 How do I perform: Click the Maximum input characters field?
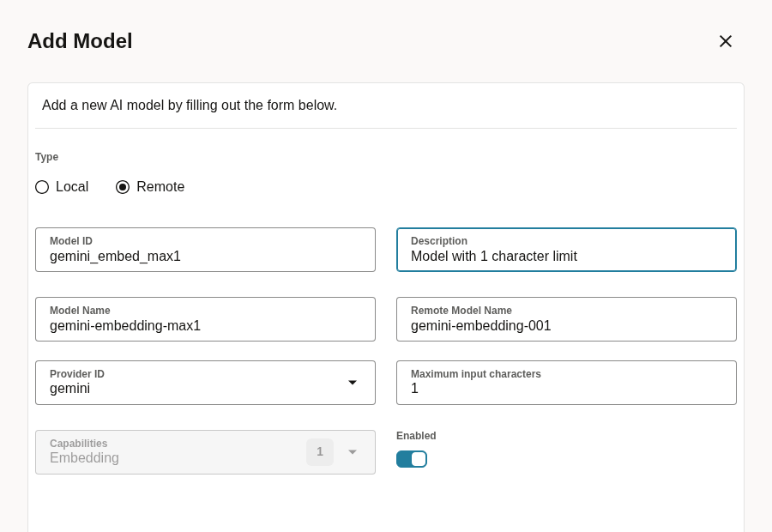566,383
